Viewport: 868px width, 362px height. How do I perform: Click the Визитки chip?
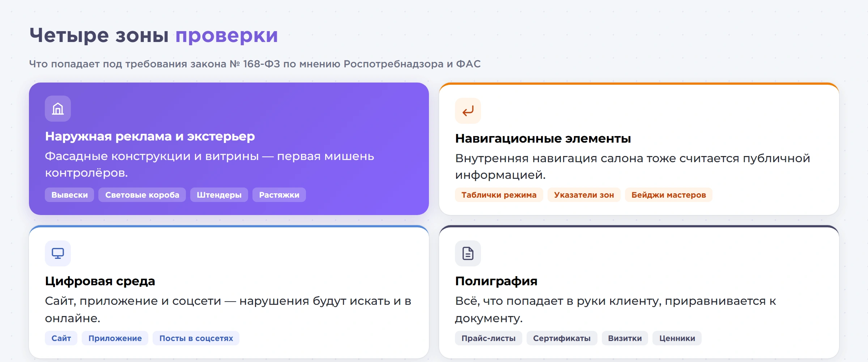point(625,338)
